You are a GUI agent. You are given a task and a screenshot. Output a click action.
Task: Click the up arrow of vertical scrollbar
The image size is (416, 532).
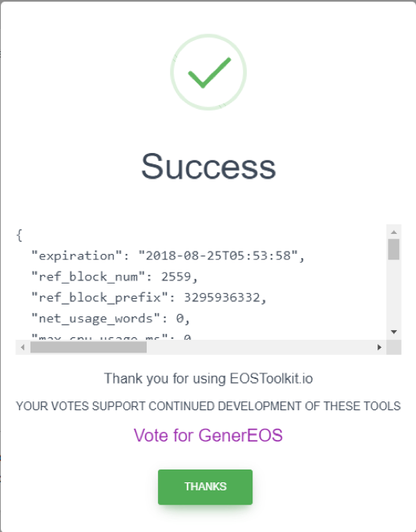click(x=394, y=232)
